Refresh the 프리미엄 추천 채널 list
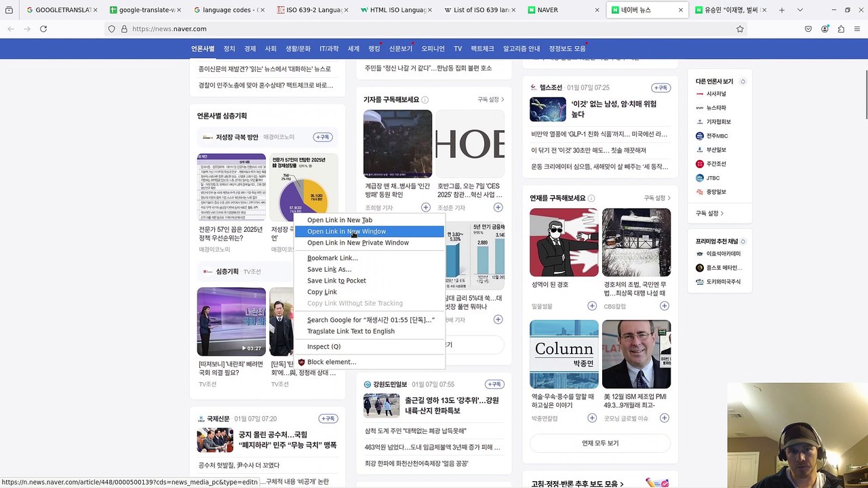The image size is (868, 488). tap(744, 241)
